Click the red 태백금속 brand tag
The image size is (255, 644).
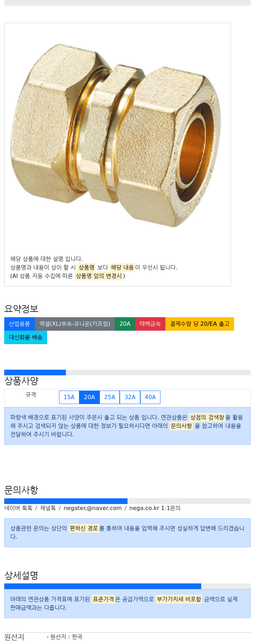pyautogui.click(x=150, y=324)
